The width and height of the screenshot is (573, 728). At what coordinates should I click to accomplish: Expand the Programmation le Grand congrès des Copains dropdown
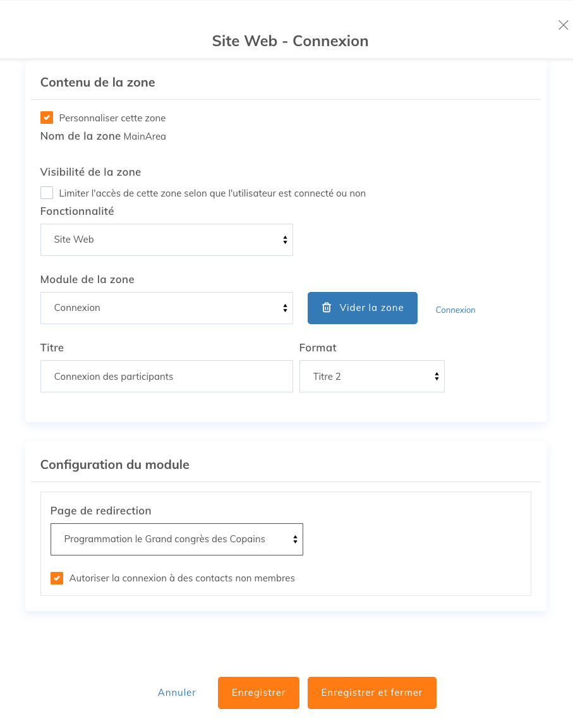(177, 540)
